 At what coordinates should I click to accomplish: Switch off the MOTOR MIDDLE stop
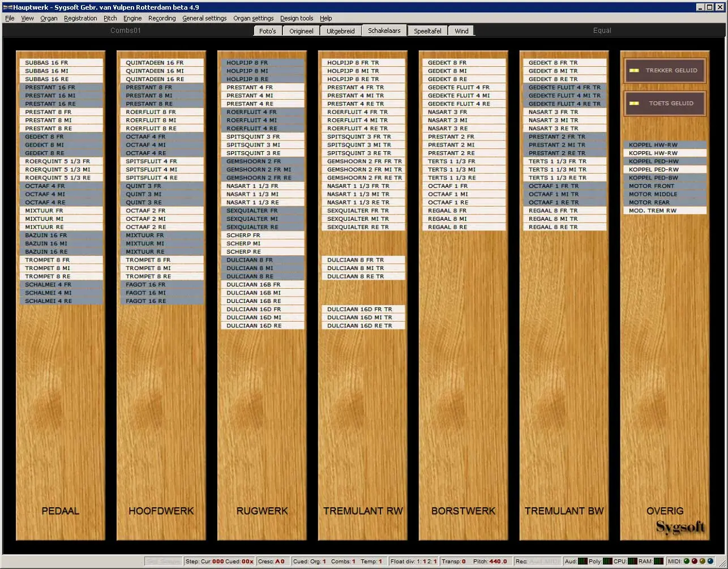665,194
